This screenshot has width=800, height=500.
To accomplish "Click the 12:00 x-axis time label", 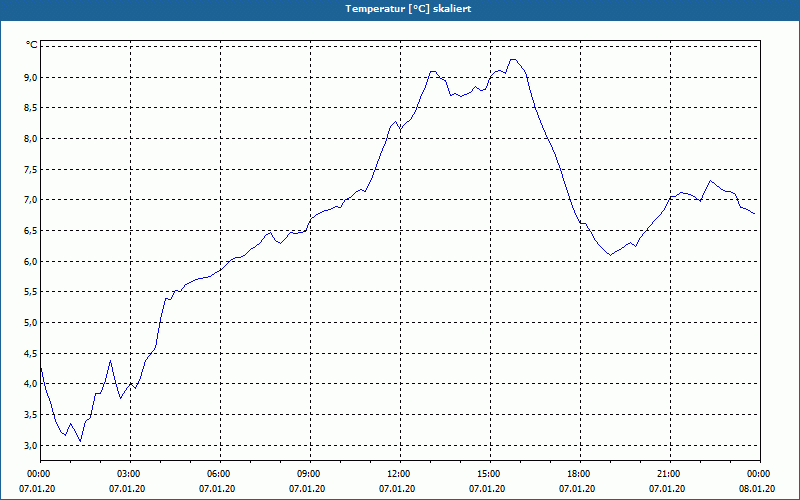I will (x=400, y=474).
